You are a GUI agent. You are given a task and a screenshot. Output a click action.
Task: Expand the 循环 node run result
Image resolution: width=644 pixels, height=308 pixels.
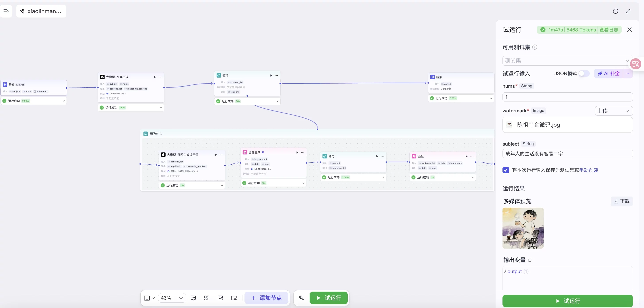pyautogui.click(x=277, y=101)
